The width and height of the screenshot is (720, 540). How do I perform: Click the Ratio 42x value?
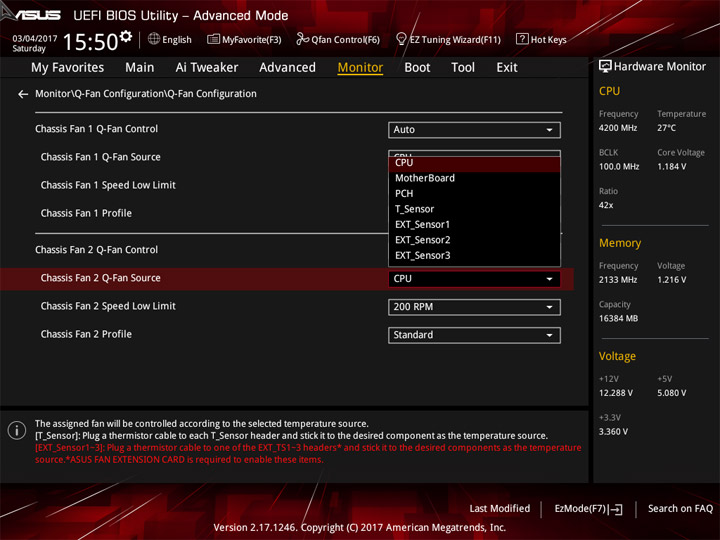pos(606,205)
